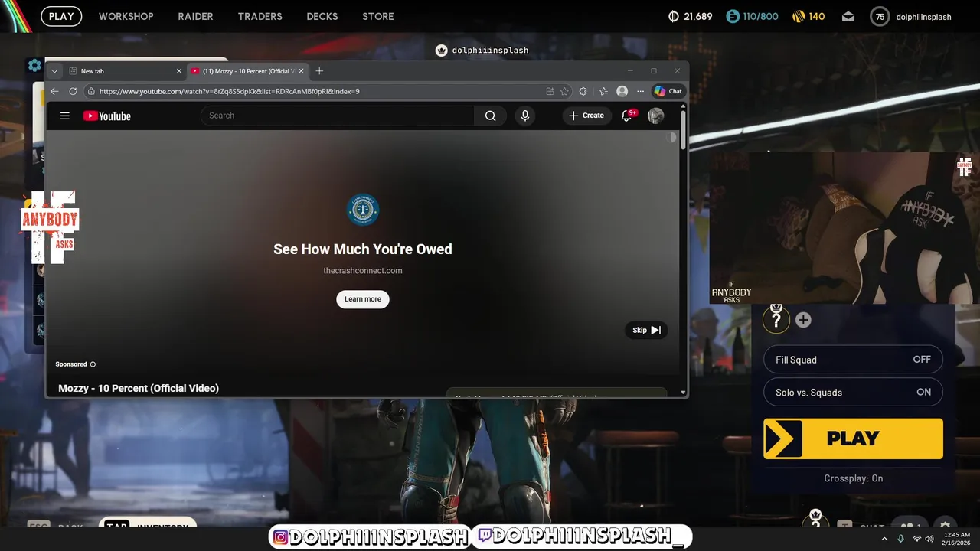Viewport: 980px width, 551px height.
Task: Click the YouTube Create button
Action: click(x=586, y=116)
